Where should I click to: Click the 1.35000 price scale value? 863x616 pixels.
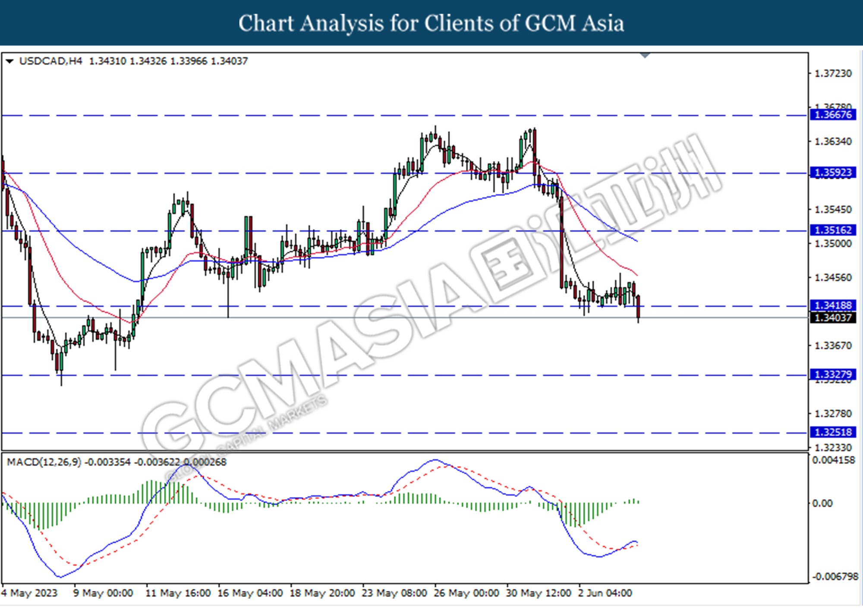point(833,244)
